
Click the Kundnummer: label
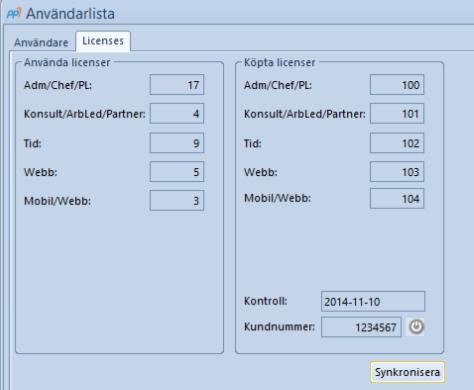click(x=279, y=326)
